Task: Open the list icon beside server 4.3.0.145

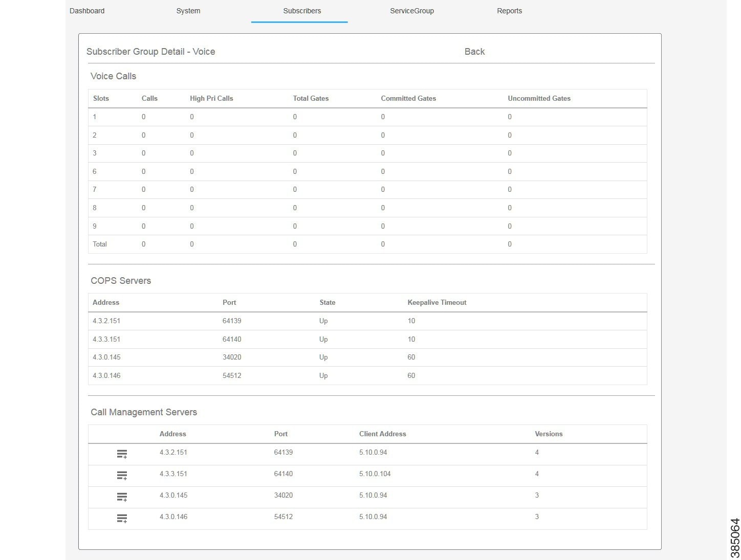Action: pos(122,497)
